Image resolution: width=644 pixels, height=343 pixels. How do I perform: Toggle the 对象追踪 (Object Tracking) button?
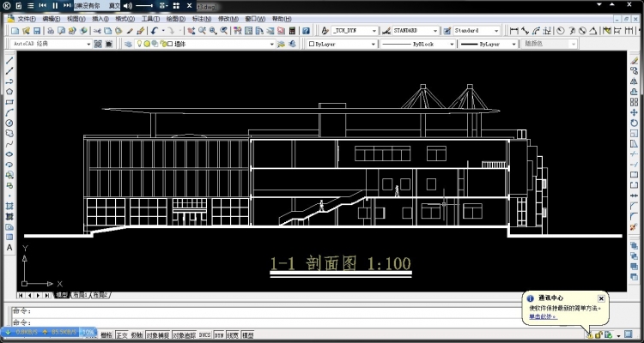point(184,335)
